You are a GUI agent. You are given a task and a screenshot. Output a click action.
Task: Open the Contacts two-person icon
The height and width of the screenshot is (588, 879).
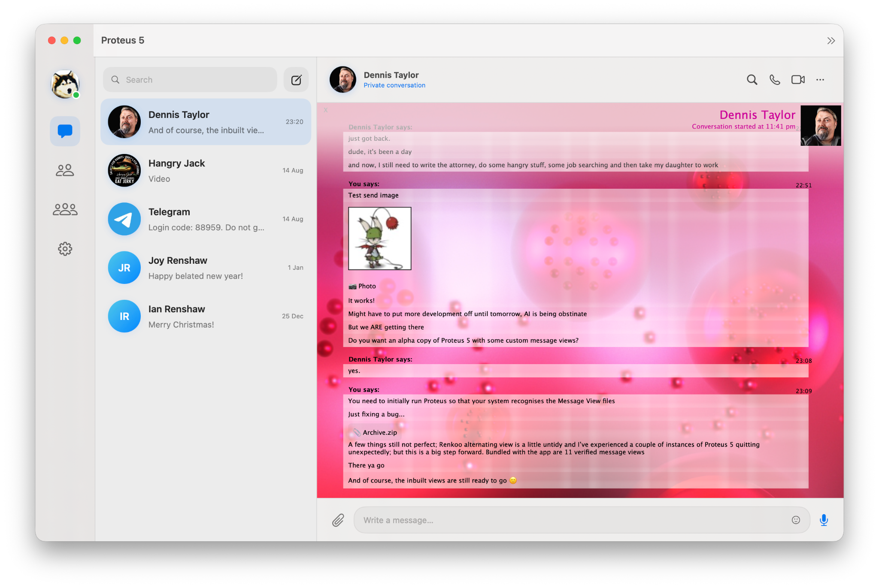click(x=65, y=170)
